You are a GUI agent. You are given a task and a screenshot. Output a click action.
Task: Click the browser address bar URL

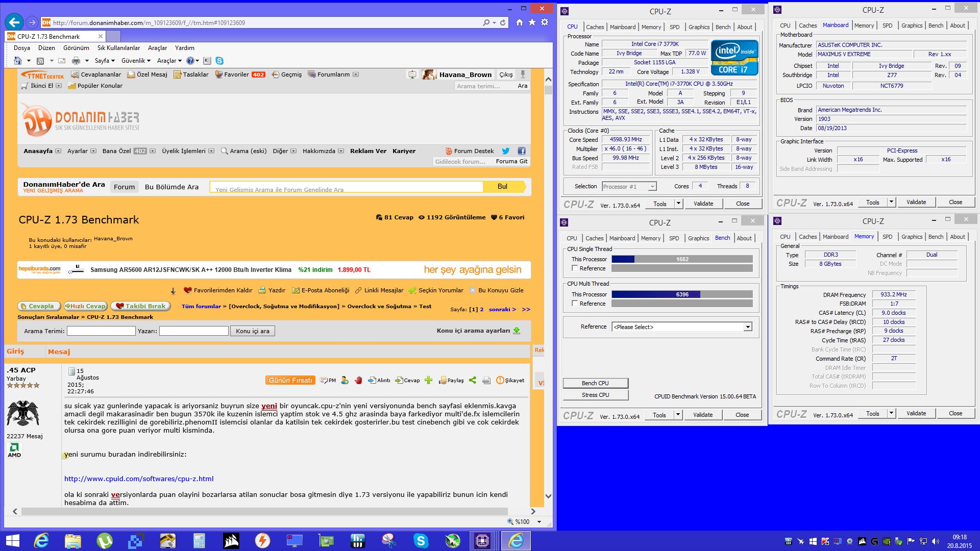click(149, 23)
